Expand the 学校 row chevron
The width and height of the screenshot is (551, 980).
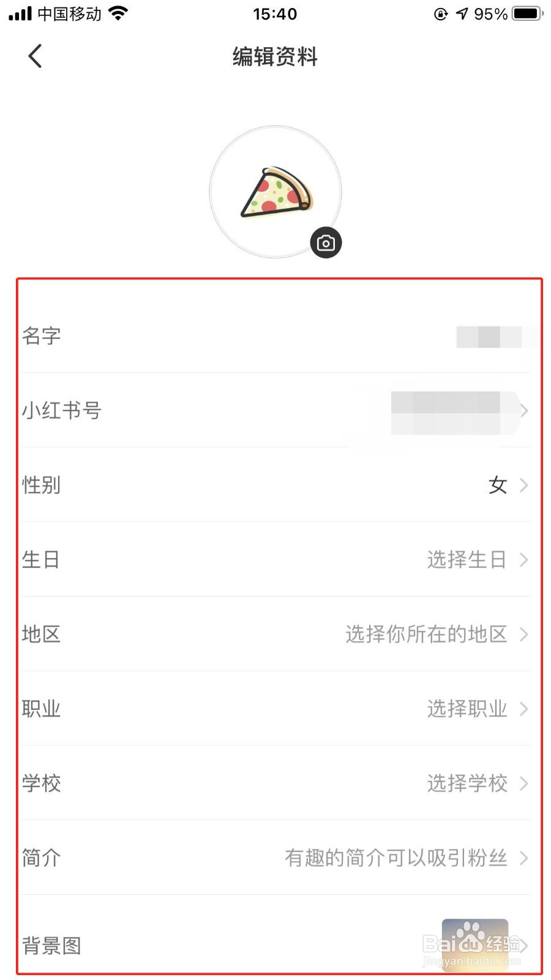coord(523,783)
